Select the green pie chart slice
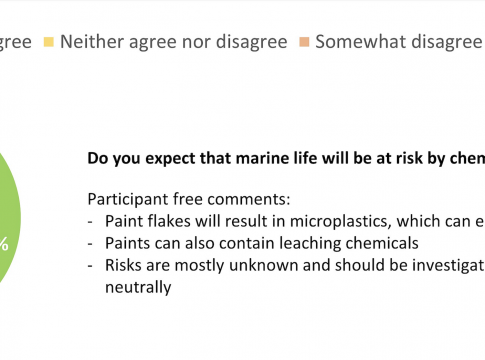485x360 pixels. click(9, 218)
